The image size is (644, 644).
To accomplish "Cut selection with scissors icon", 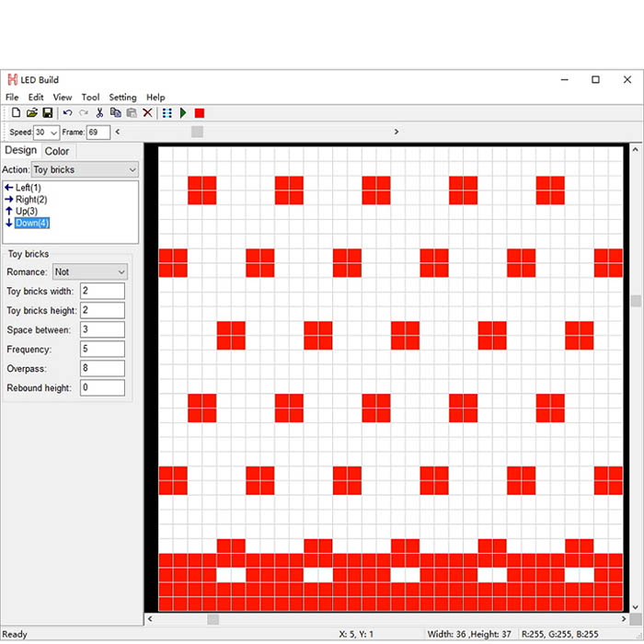I will click(x=99, y=113).
